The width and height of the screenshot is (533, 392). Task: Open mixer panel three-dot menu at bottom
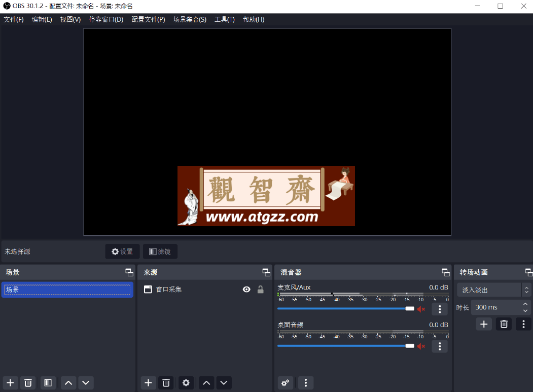[x=306, y=383]
